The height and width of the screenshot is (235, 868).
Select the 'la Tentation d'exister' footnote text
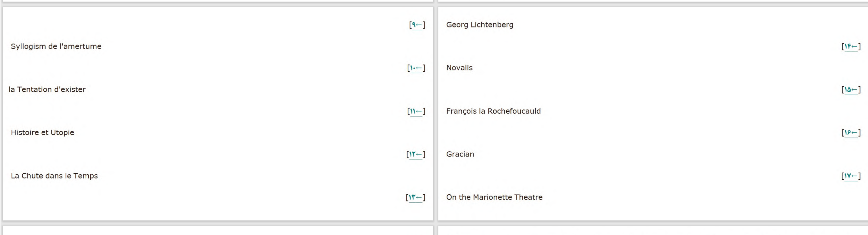click(x=47, y=89)
